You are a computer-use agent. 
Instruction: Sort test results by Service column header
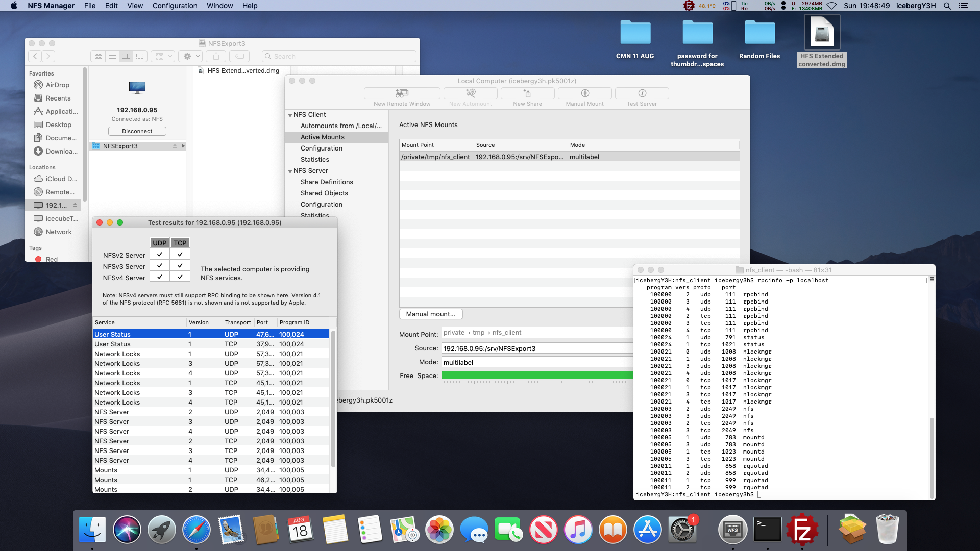coord(139,322)
